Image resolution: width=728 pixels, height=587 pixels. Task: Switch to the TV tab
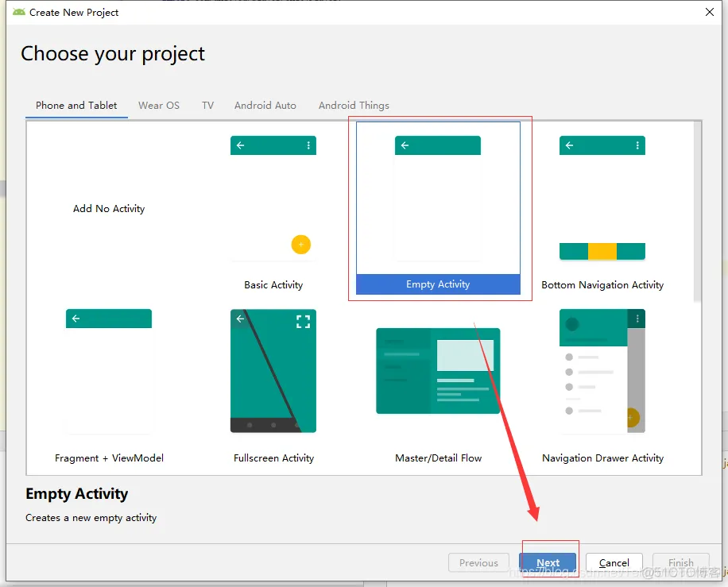(x=207, y=106)
